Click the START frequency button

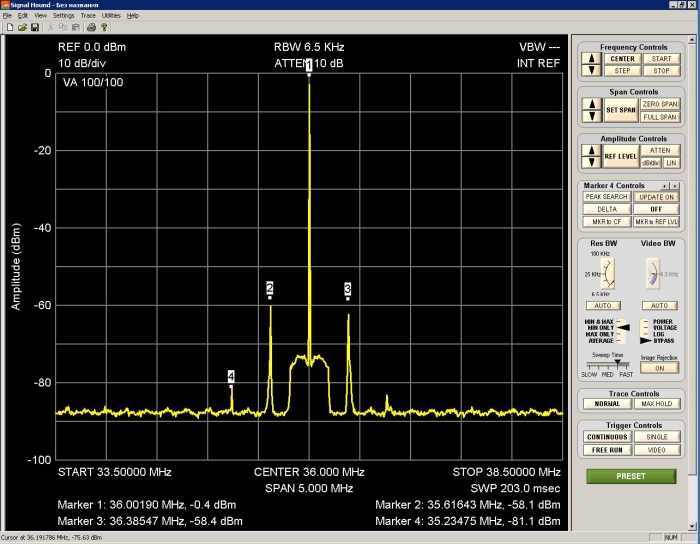(x=661, y=58)
